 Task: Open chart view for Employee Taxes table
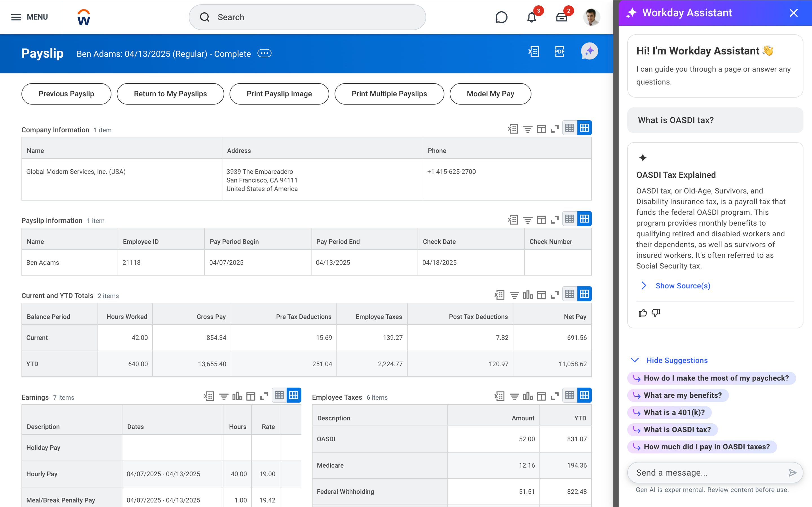pos(528,396)
